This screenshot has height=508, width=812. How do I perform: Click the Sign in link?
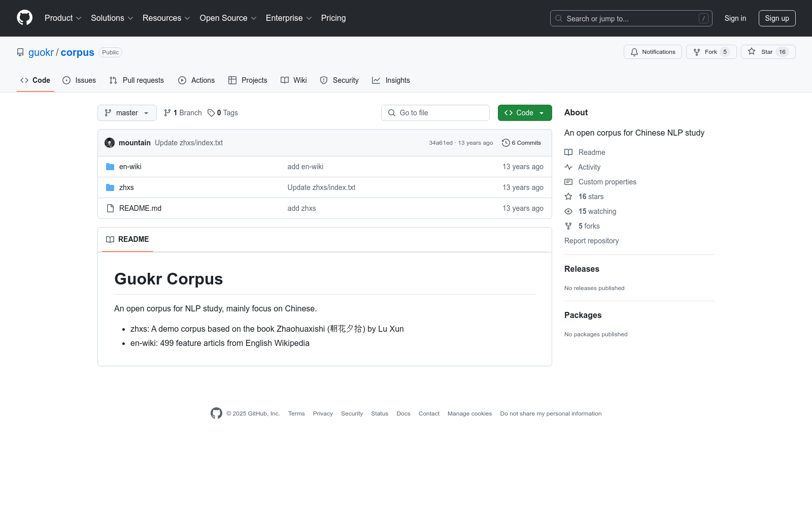tap(735, 18)
